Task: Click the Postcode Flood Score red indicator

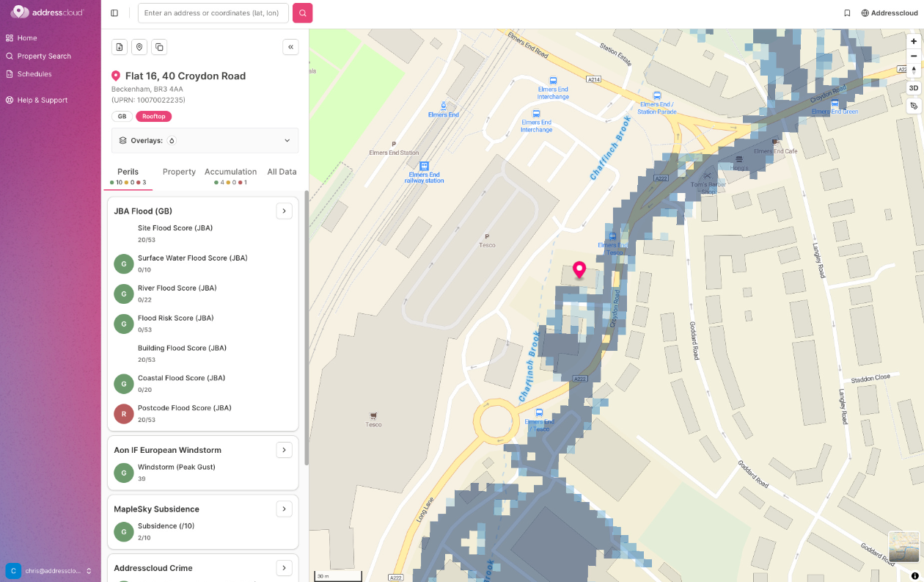Action: (123, 414)
